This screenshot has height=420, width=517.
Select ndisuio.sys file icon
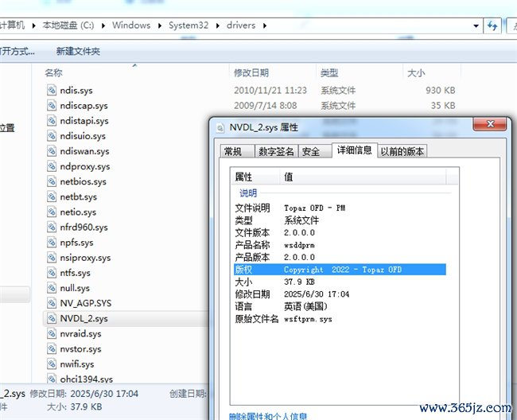coord(52,135)
